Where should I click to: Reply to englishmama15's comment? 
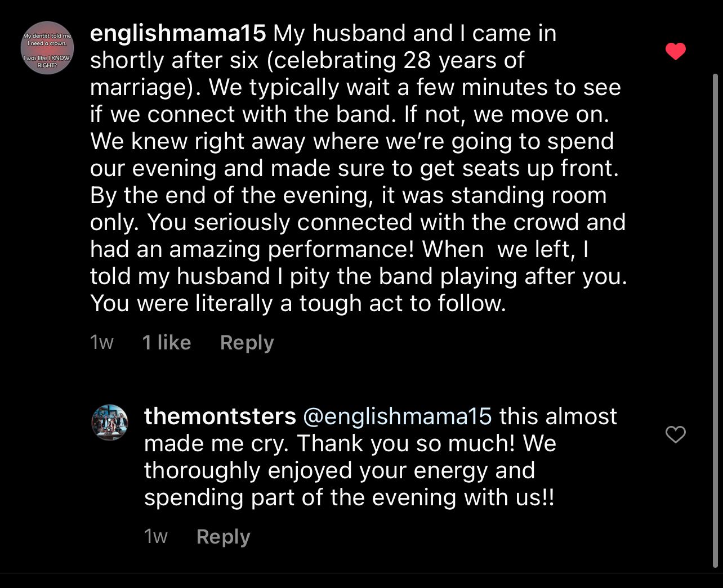tap(247, 343)
